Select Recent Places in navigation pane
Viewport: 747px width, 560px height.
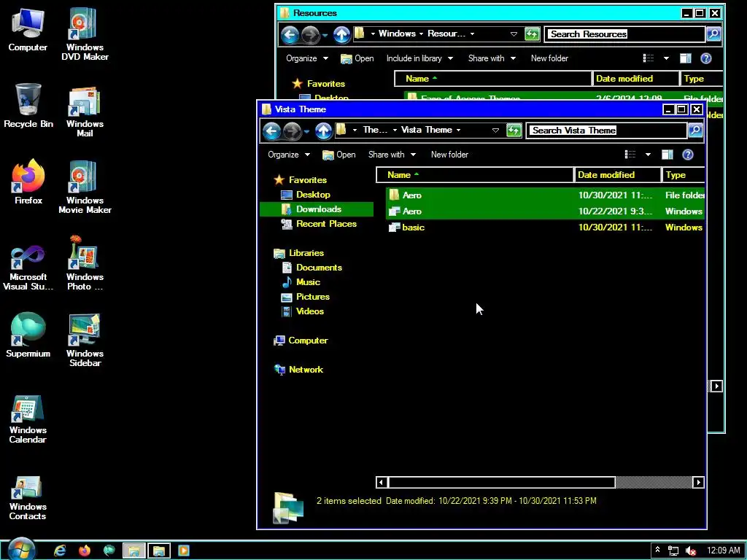[326, 224]
